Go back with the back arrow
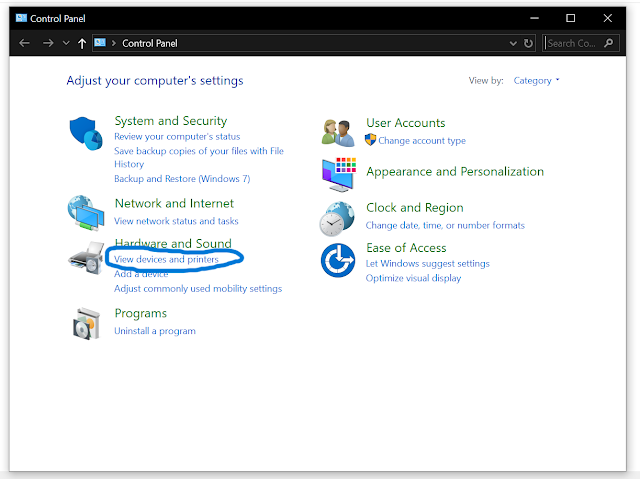 (24, 43)
